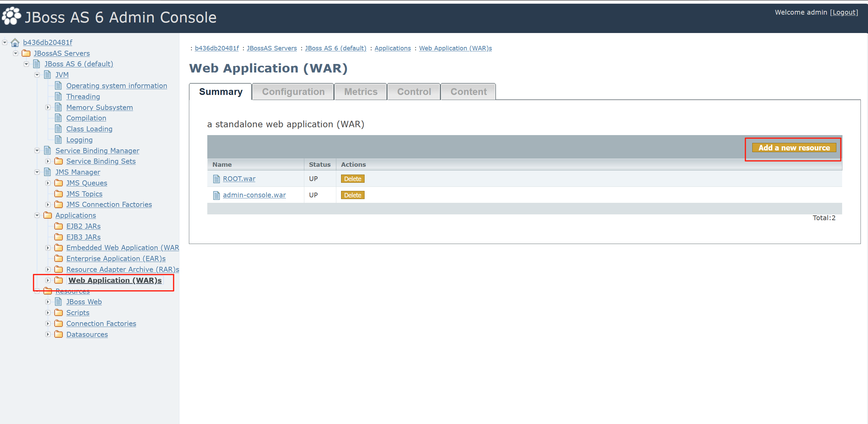Click page icon beside Operating system information
The height and width of the screenshot is (424, 868).
pos(59,85)
